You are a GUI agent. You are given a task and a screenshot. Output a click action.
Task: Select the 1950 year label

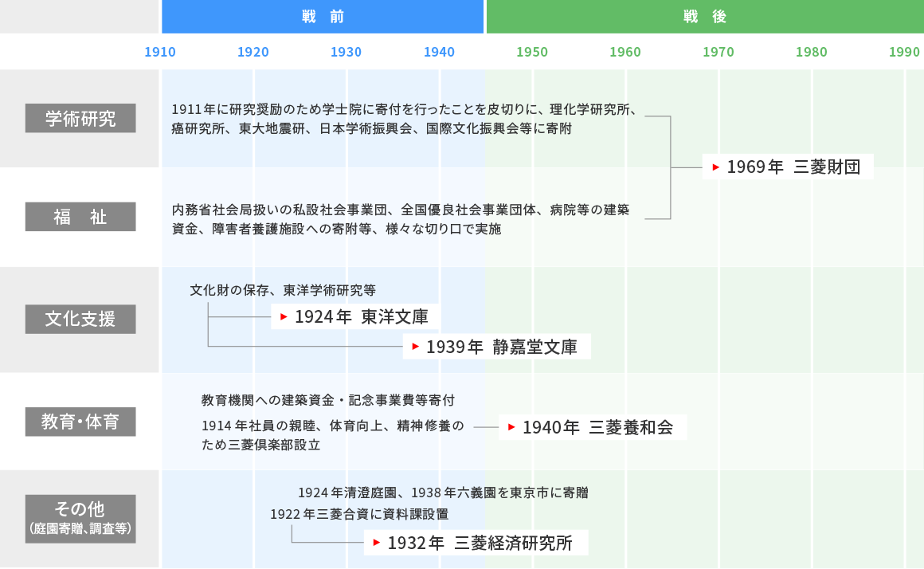coord(532,52)
